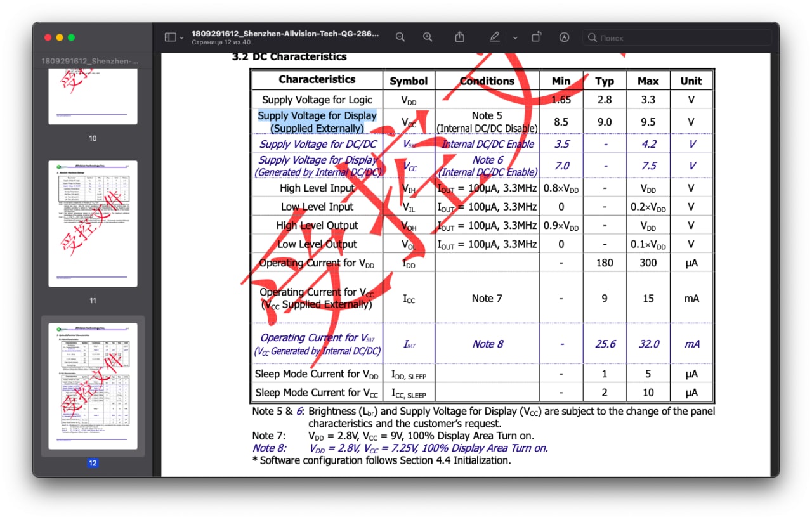
Task: Click the 'High Level Output' cell
Action: click(x=317, y=225)
